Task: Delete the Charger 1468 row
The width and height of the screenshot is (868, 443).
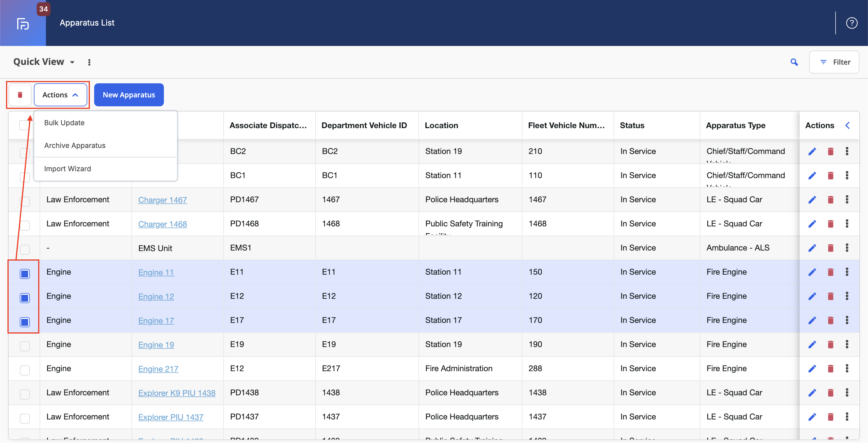Action: click(x=830, y=224)
